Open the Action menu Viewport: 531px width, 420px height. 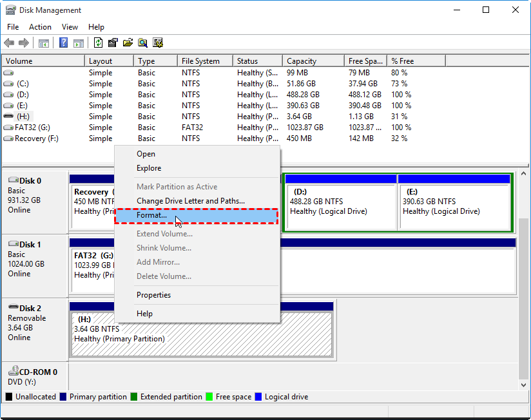40,27
